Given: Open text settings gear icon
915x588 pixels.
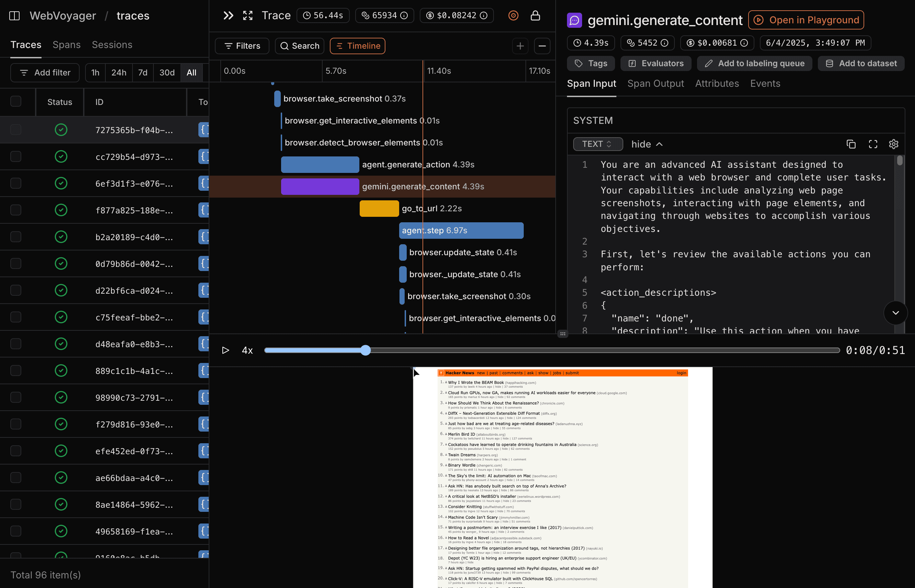Looking at the screenshot, I should pyautogui.click(x=894, y=144).
